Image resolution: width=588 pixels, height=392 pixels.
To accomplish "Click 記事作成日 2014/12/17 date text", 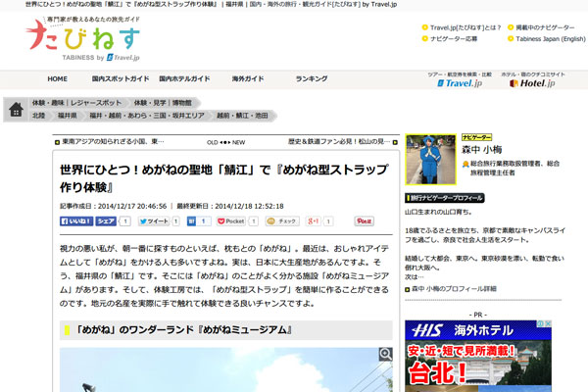I will click(x=114, y=206).
